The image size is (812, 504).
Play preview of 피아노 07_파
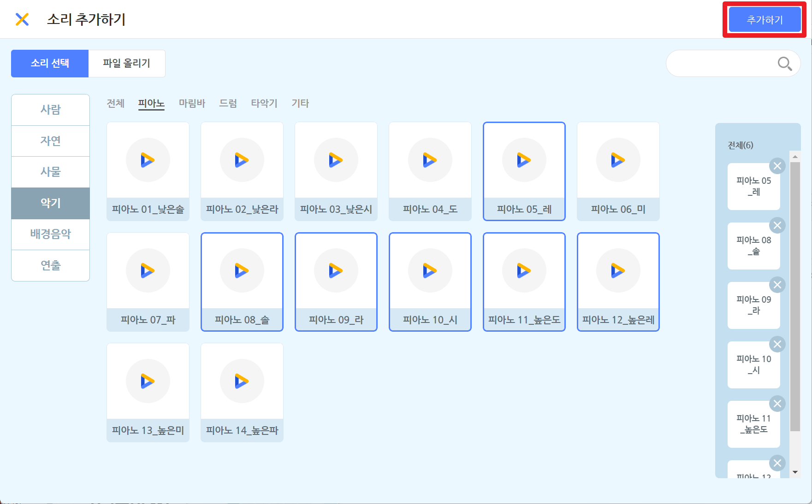(x=148, y=270)
